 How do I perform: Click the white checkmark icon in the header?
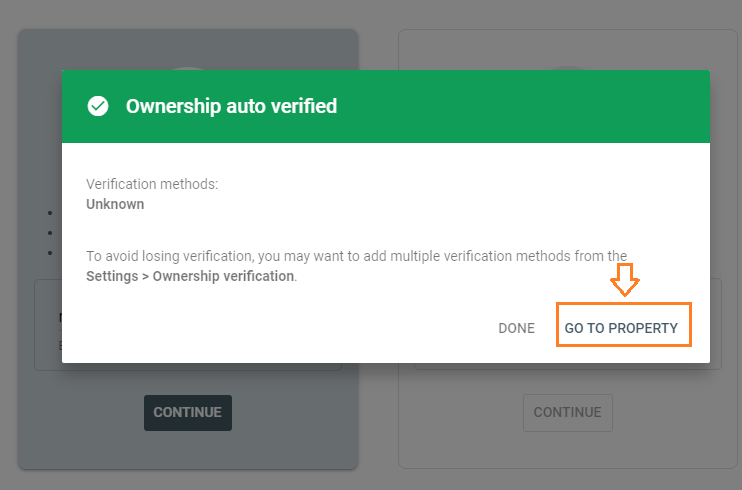coord(98,106)
